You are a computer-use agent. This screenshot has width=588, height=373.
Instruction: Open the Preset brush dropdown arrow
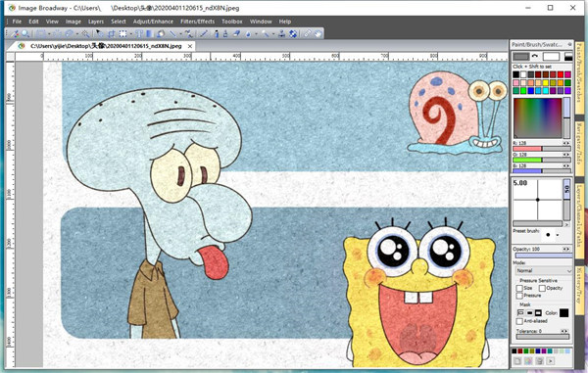[558, 235]
